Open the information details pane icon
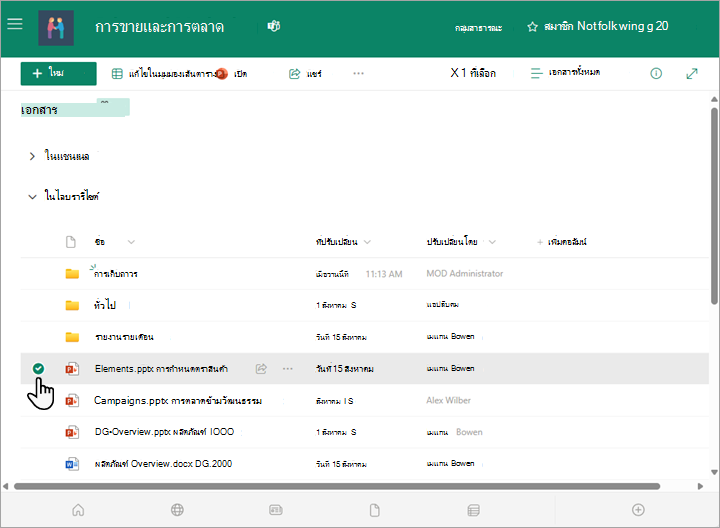720x528 pixels. [656, 73]
